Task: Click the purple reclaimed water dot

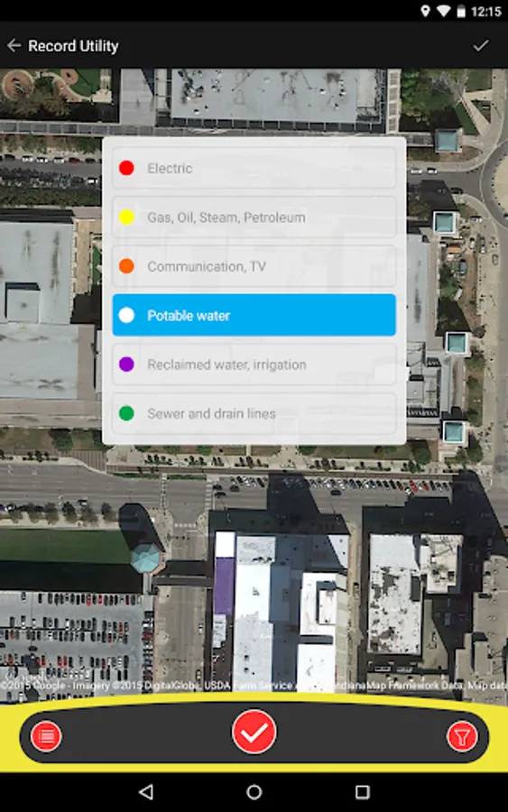Action: point(126,364)
